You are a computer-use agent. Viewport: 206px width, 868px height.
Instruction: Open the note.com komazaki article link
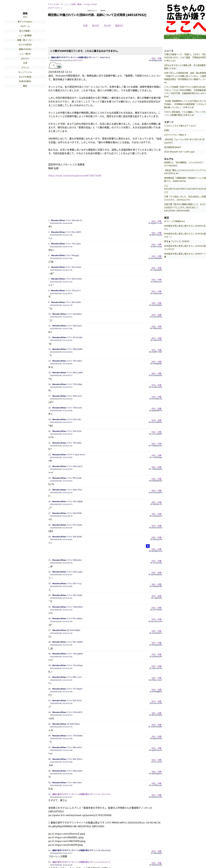(75, 176)
